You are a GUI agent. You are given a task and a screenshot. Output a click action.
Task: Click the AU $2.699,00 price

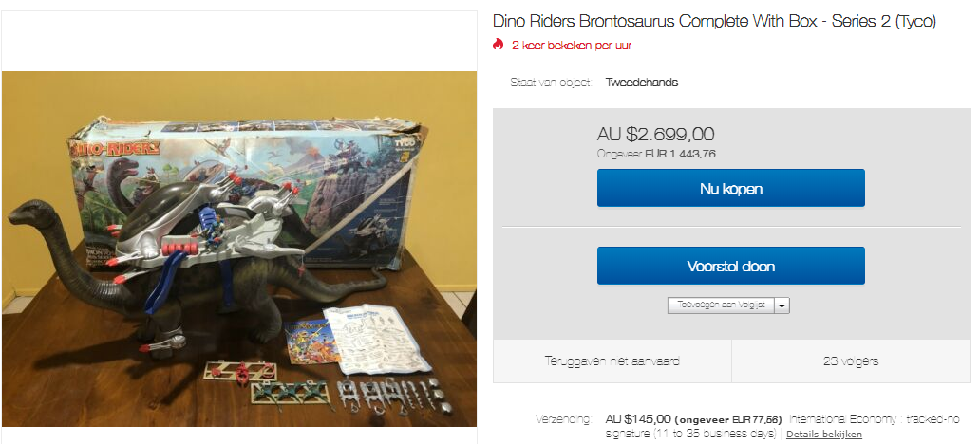655,135
